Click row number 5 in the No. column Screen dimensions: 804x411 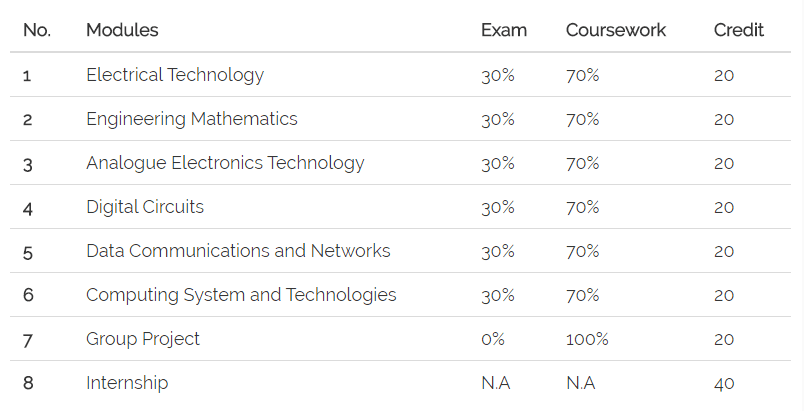[x=28, y=251]
